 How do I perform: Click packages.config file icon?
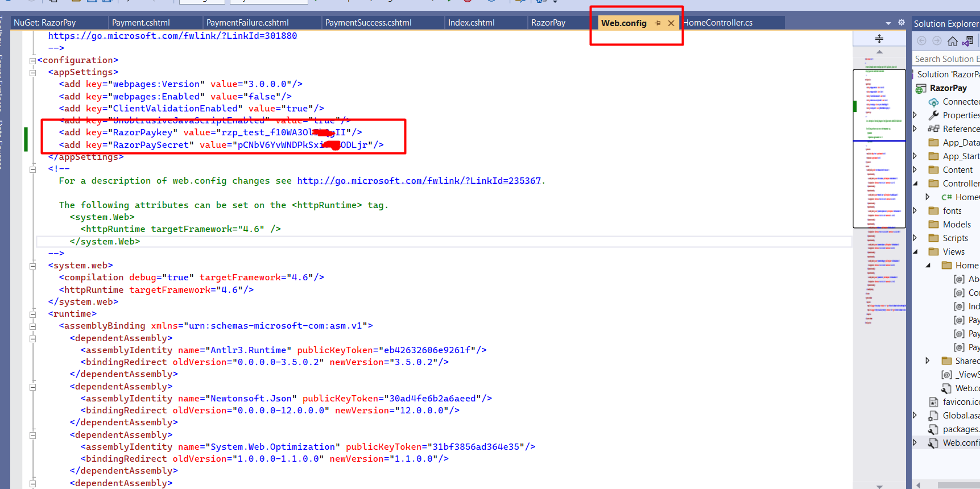(x=933, y=429)
